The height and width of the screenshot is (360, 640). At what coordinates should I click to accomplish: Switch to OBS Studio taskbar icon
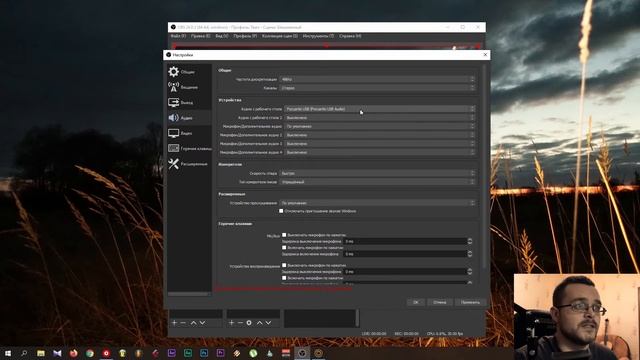click(x=302, y=353)
